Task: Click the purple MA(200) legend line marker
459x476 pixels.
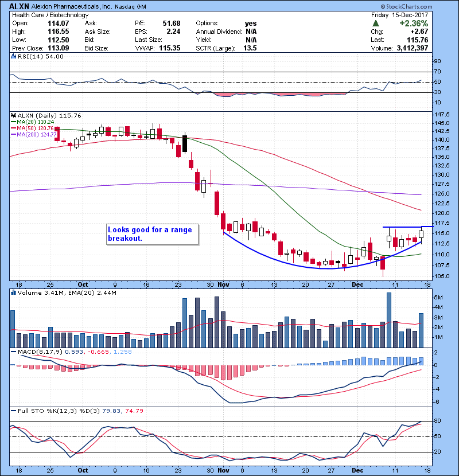Action: click(x=14, y=134)
